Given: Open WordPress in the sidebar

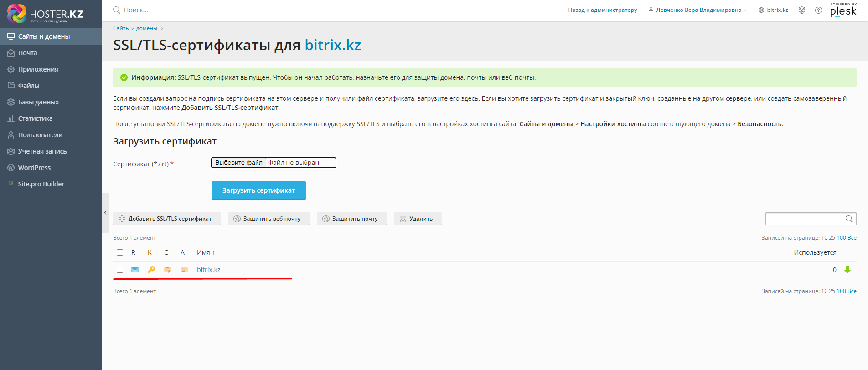Looking at the screenshot, I should coord(51,168).
